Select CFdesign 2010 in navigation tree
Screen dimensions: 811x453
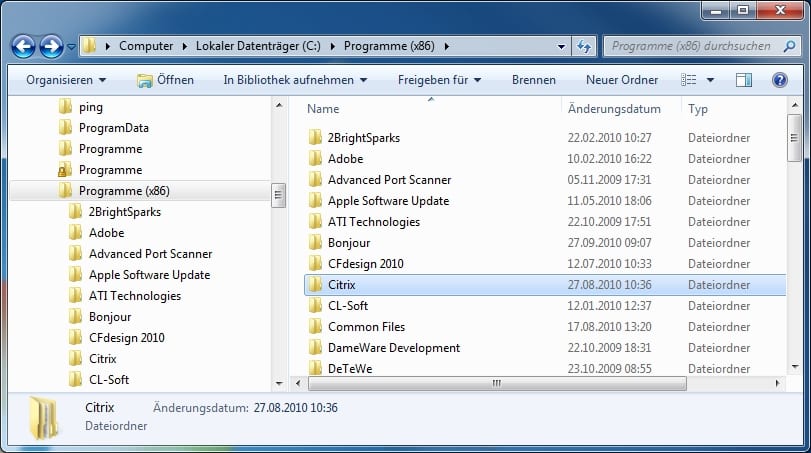pyautogui.click(x=127, y=338)
